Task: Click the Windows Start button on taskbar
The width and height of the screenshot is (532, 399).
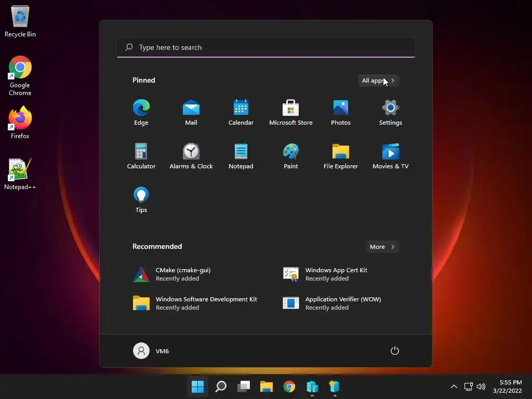Action: click(197, 387)
